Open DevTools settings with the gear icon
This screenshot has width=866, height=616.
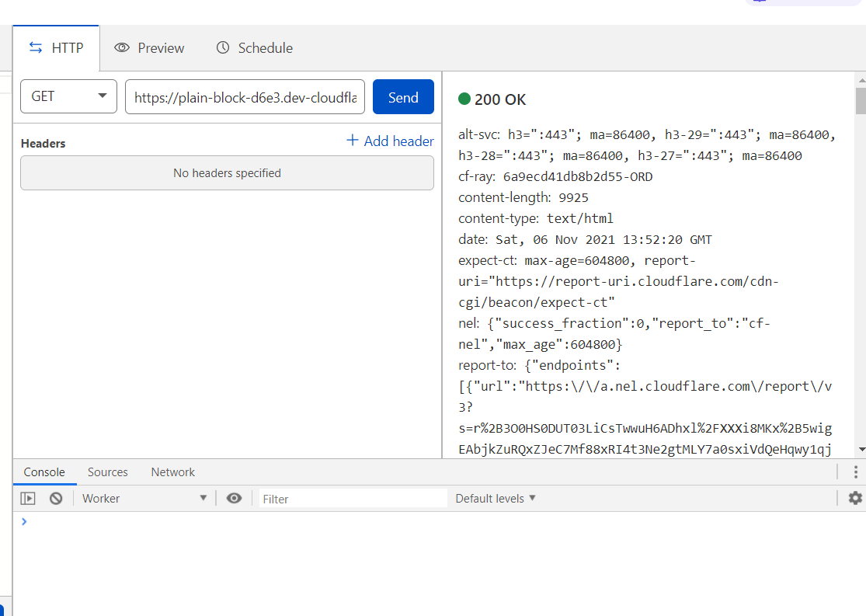coord(854,498)
